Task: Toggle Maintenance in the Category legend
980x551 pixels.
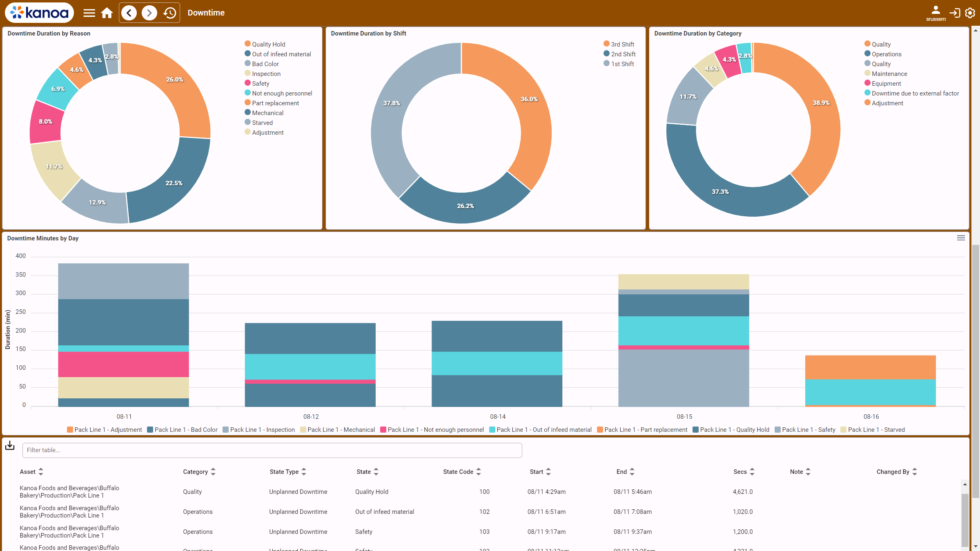Action: click(x=886, y=73)
